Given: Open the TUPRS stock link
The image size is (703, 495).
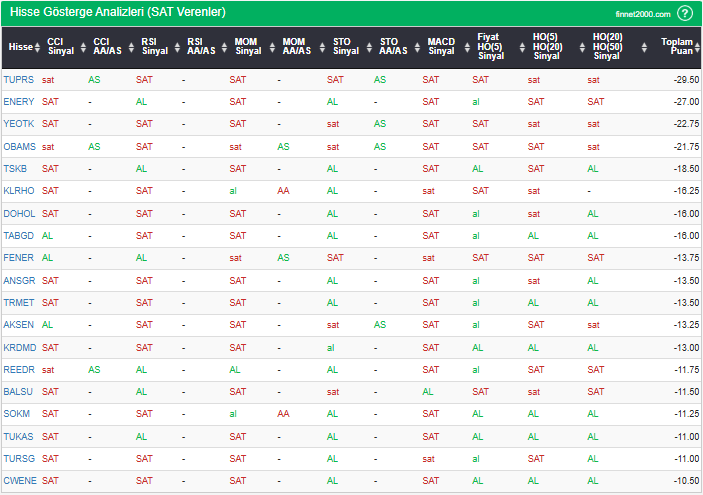Looking at the screenshot, I should point(17,79).
